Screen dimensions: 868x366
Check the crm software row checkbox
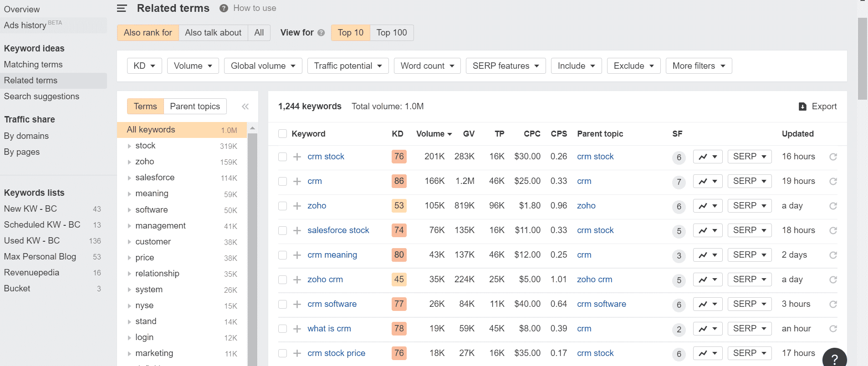pyautogui.click(x=282, y=304)
